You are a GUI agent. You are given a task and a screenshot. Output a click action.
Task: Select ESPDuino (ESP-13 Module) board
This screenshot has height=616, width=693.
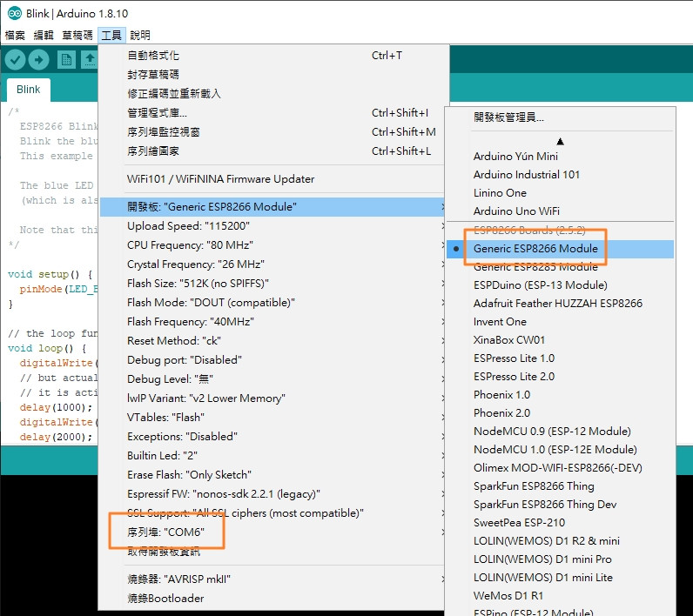tap(560, 285)
